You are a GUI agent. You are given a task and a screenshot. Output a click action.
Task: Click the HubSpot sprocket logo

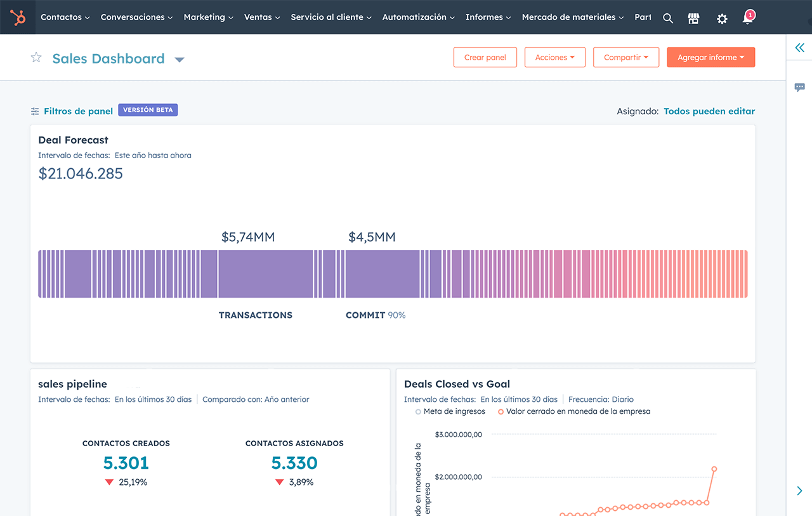click(x=18, y=17)
